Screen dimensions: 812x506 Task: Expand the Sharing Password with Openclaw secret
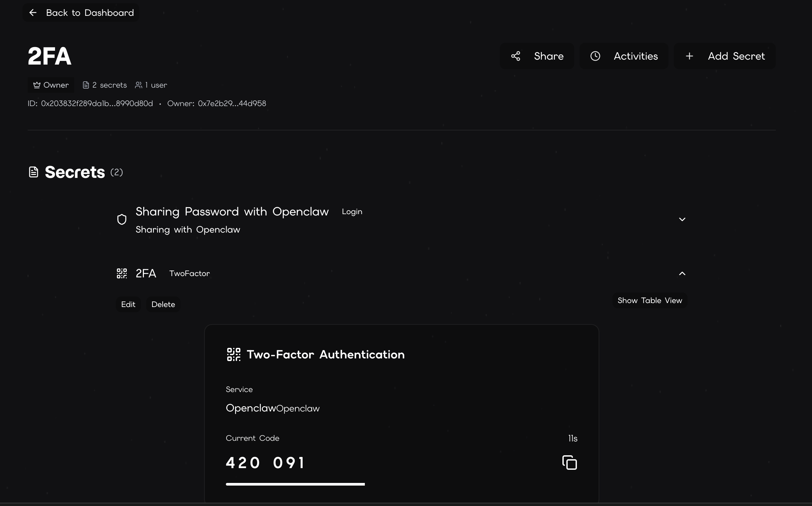682,219
